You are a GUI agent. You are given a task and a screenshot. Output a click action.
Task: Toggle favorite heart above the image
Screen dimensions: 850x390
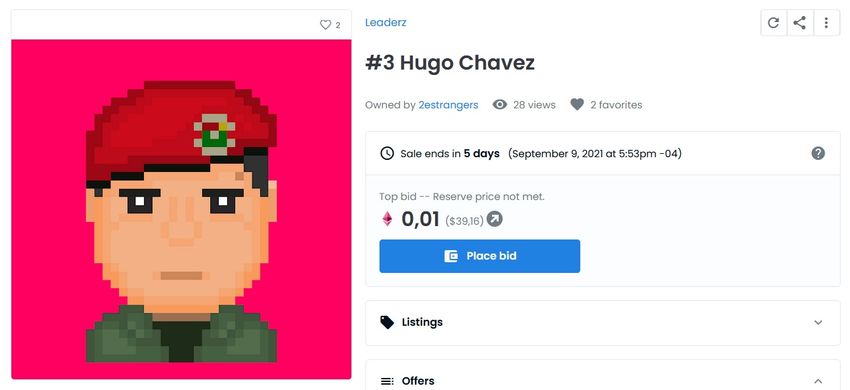pos(325,25)
